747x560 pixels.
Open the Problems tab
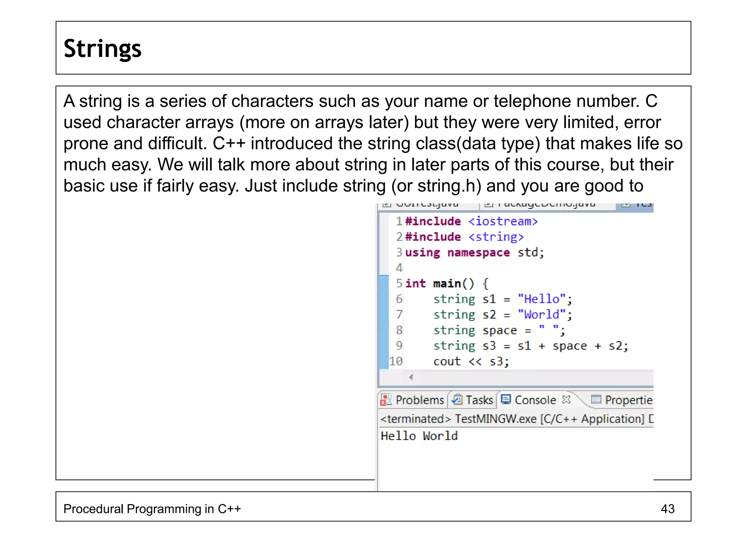[x=413, y=400]
